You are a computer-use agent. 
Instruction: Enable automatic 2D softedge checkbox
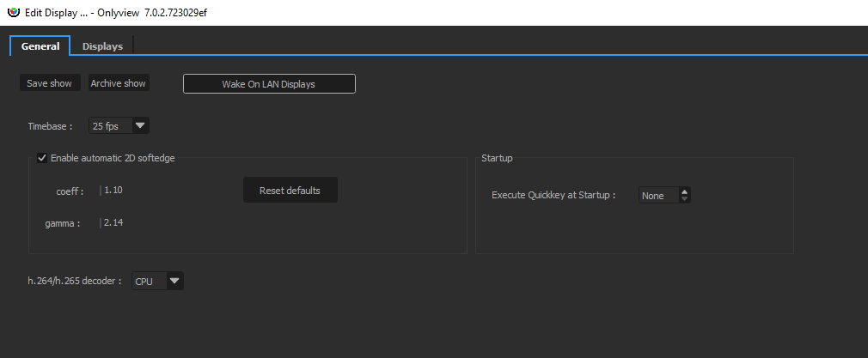click(x=41, y=158)
